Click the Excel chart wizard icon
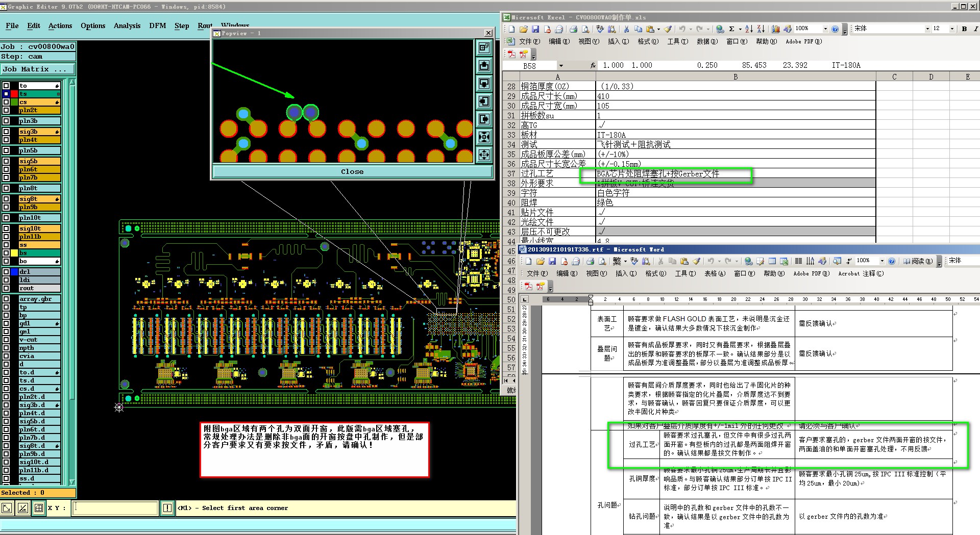Image resolution: width=980 pixels, height=535 pixels. [775, 29]
